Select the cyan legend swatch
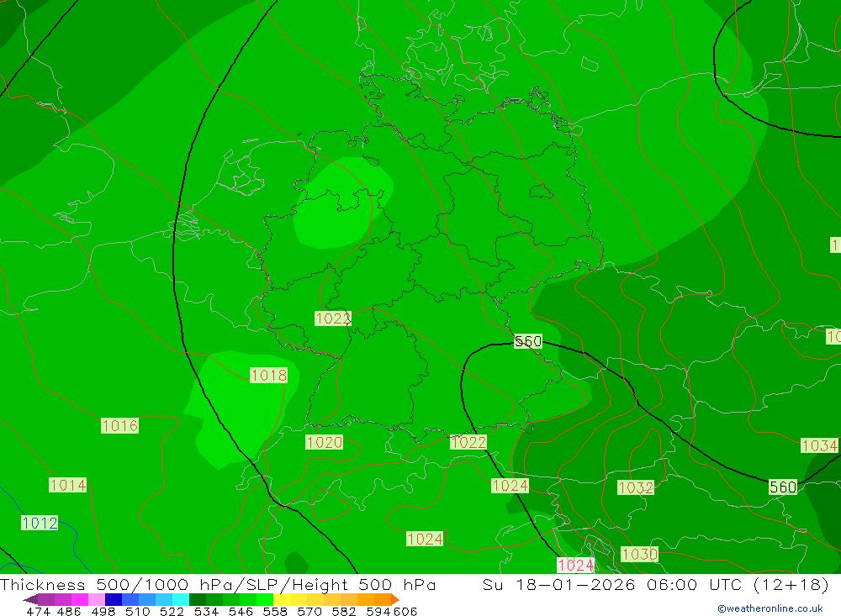Screen dimensions: 841x616 pyautogui.click(x=181, y=599)
